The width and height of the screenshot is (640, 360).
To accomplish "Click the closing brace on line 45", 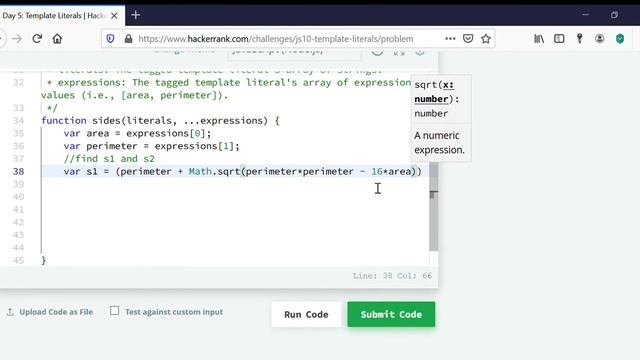I will click(44, 260).
